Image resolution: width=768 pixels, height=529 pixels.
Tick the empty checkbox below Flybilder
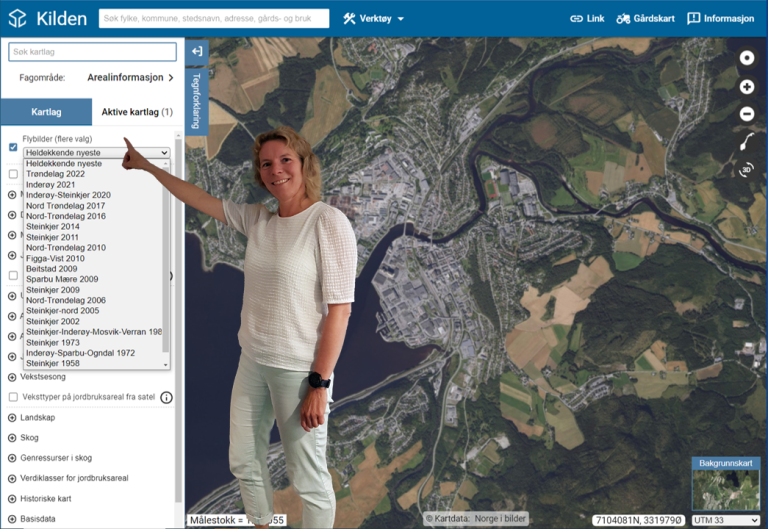(x=13, y=174)
